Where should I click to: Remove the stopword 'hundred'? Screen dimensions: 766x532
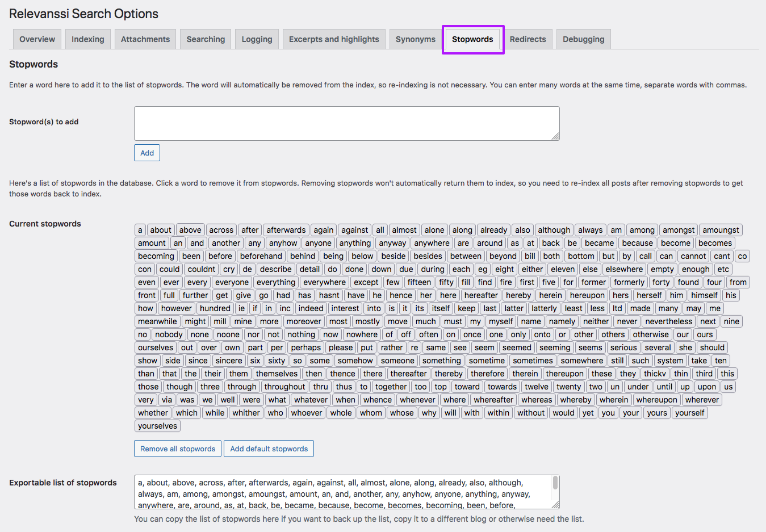click(215, 308)
